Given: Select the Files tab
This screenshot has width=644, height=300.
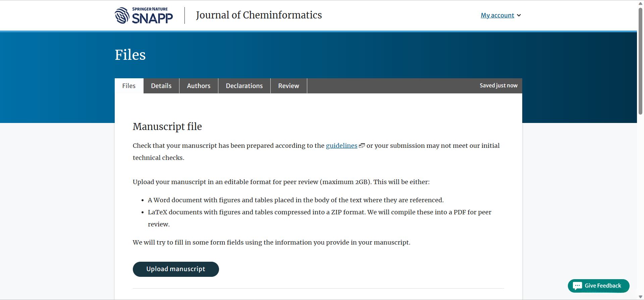Looking at the screenshot, I should (129, 86).
